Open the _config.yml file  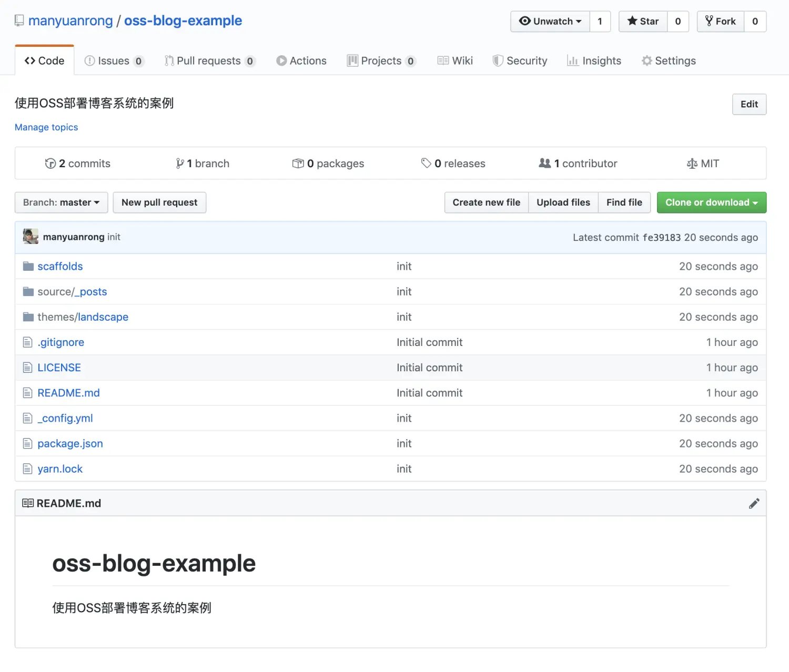65,418
